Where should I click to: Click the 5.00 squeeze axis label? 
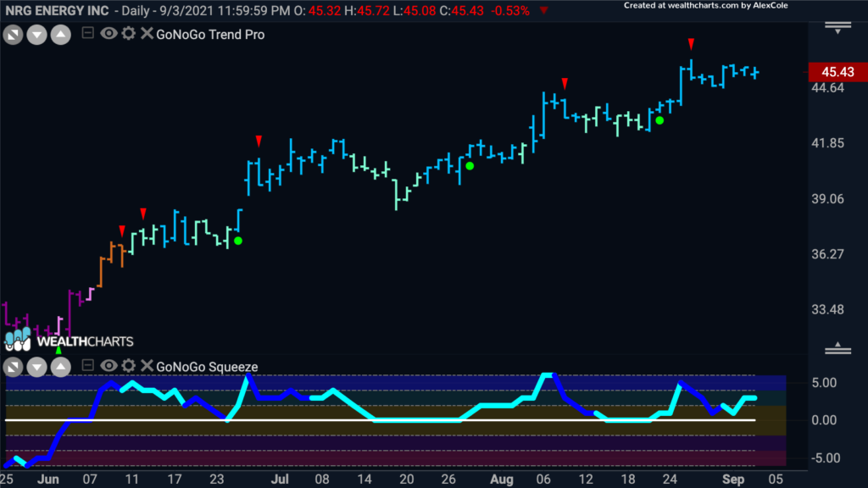click(824, 383)
